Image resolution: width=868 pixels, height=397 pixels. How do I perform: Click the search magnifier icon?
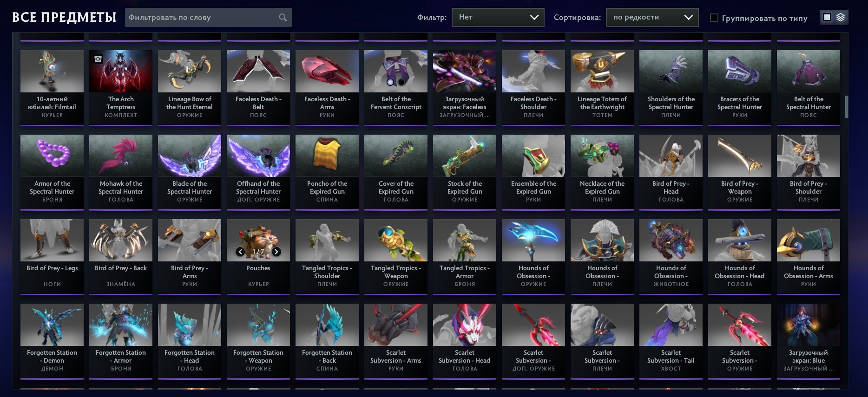click(283, 18)
